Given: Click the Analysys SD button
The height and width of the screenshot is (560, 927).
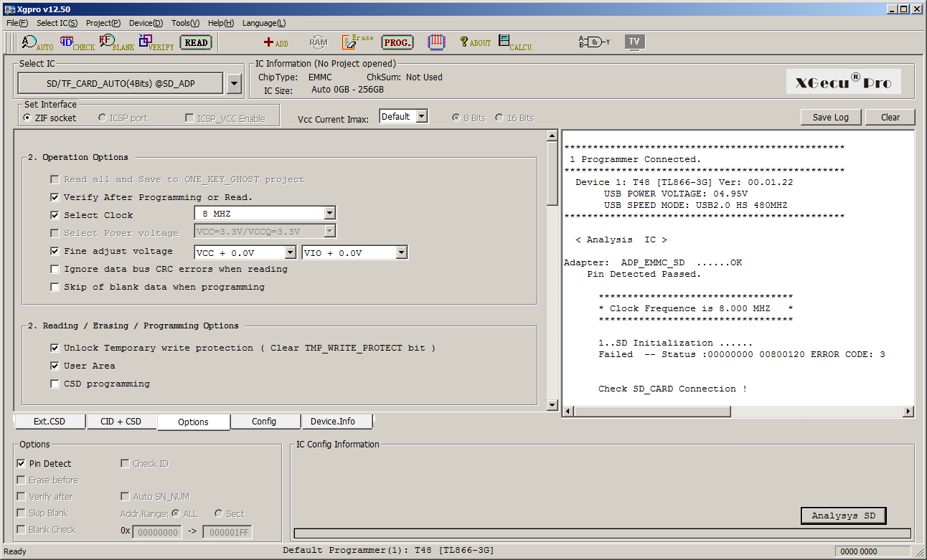Looking at the screenshot, I should point(843,516).
